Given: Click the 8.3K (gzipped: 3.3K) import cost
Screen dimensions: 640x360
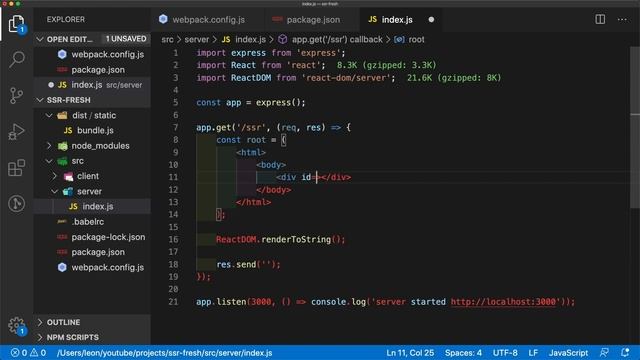Looking at the screenshot, I should pos(387,65).
